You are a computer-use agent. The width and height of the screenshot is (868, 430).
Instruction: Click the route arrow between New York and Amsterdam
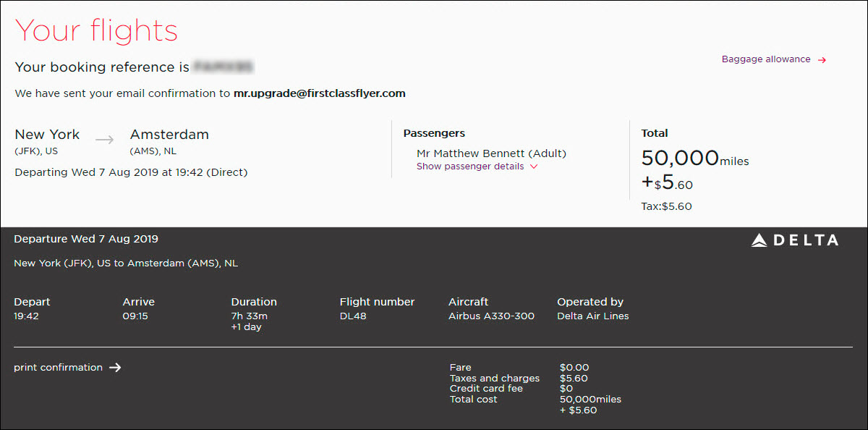[x=105, y=139]
